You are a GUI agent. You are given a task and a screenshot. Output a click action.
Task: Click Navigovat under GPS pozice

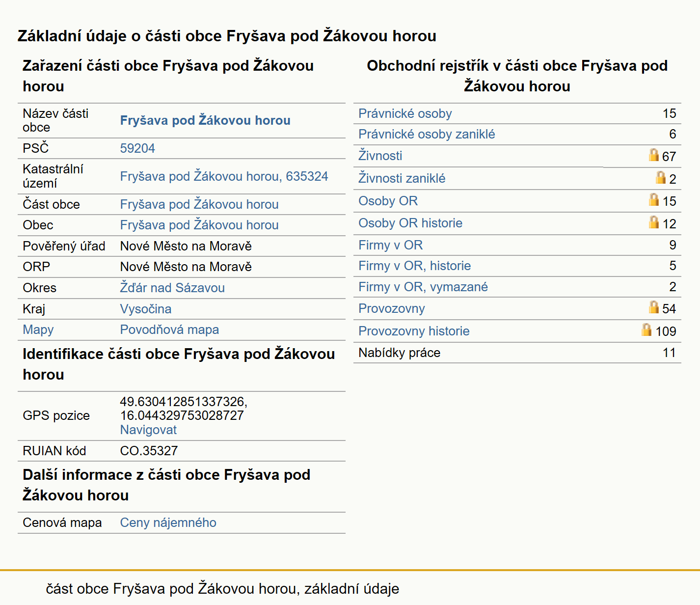[148, 430]
